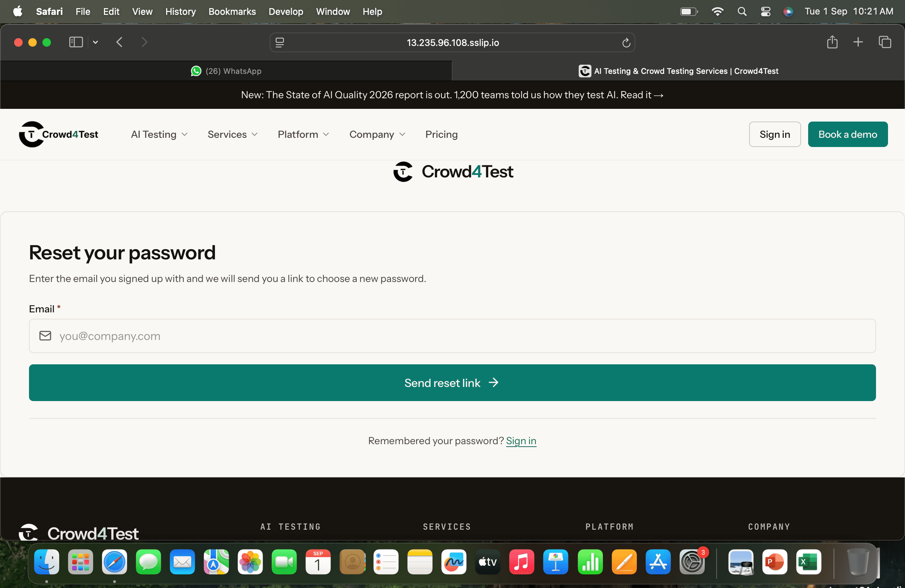Click the Safari sidebar toggle icon
The height and width of the screenshot is (588, 905).
coord(76,42)
